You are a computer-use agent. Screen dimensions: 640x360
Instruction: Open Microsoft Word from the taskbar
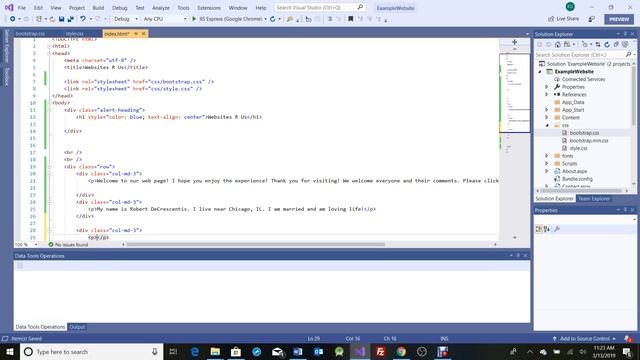coord(298,351)
